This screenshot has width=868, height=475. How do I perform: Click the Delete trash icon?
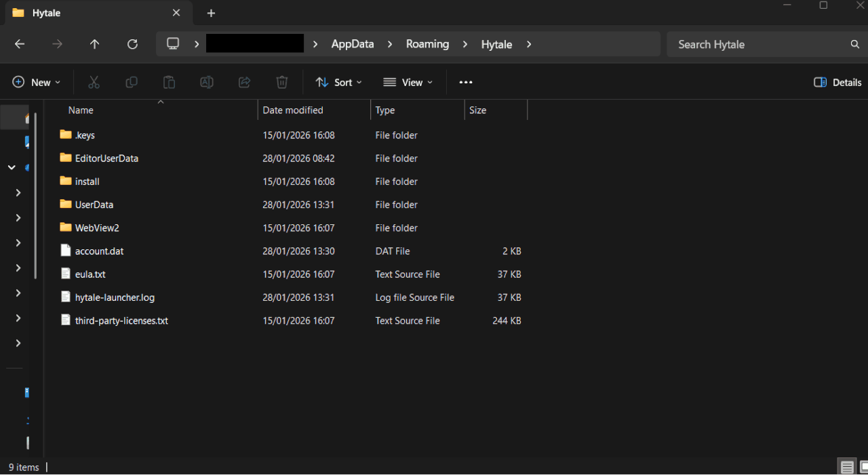pos(282,82)
